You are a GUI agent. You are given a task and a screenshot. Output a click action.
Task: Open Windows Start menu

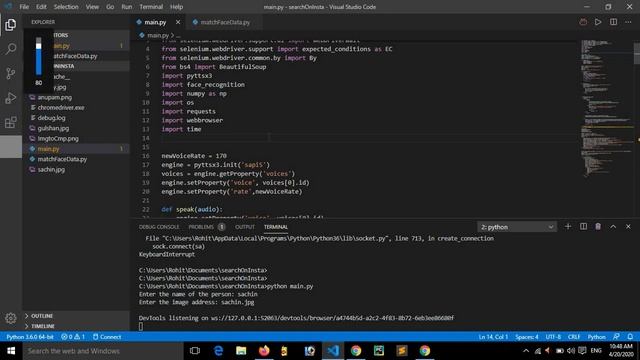[11, 351]
